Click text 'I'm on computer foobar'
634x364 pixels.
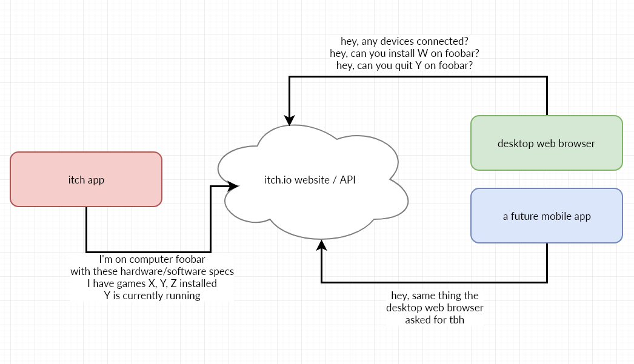point(152,259)
